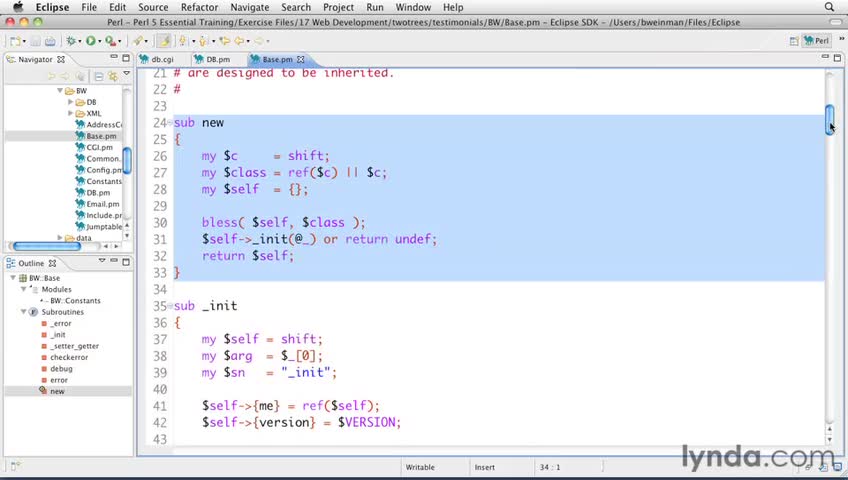Close the Navigator view tab

coord(61,59)
